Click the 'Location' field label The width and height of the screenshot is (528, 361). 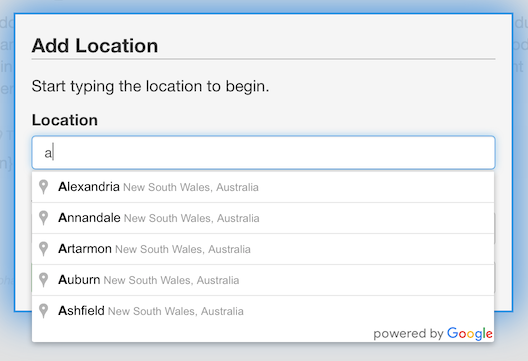point(65,120)
